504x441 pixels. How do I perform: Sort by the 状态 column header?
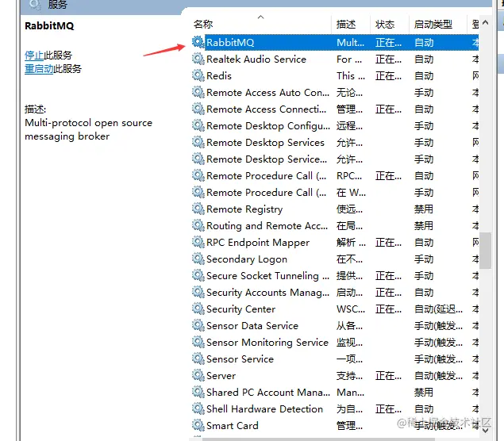[385, 25]
